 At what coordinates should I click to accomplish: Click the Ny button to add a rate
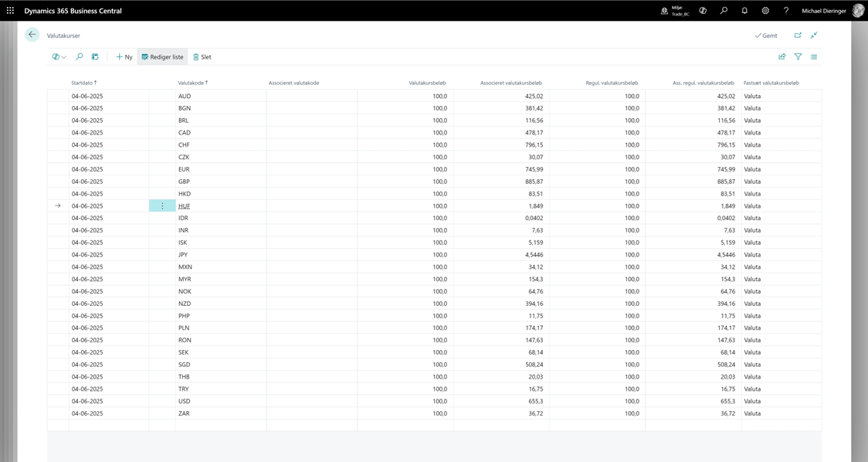pyautogui.click(x=124, y=57)
